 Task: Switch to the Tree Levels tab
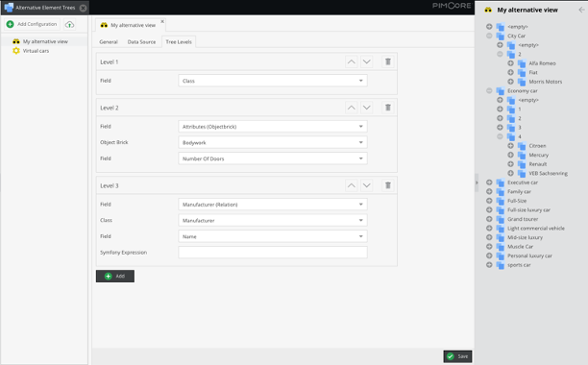(179, 41)
